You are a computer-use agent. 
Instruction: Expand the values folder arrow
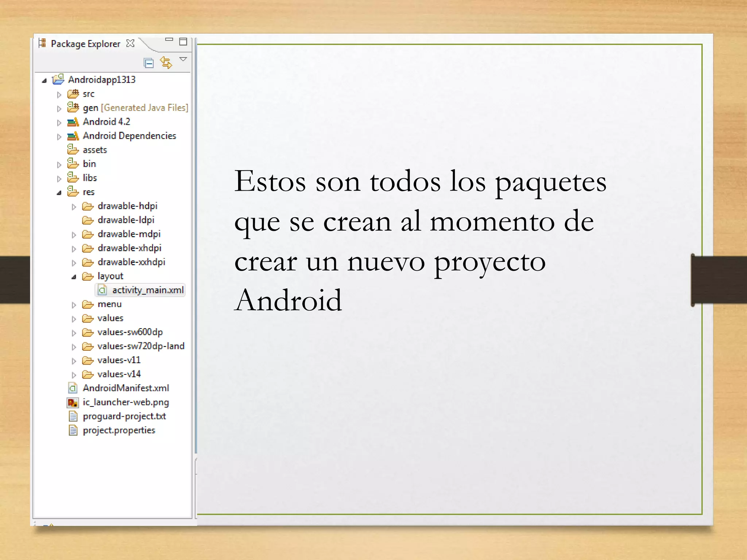pos(74,319)
